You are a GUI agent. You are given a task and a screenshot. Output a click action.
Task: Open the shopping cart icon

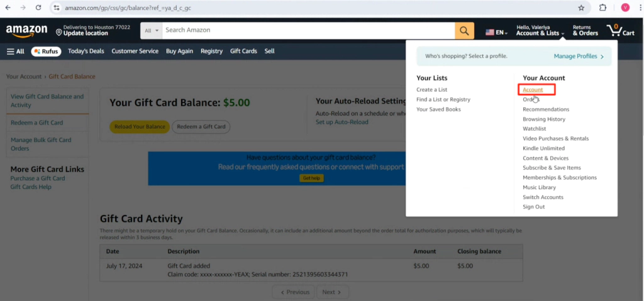click(x=621, y=30)
